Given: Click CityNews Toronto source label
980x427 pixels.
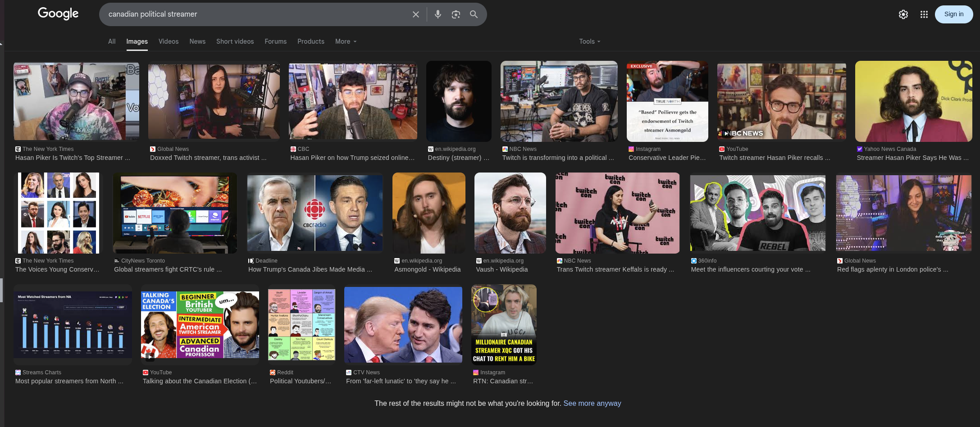Looking at the screenshot, I should (143, 261).
